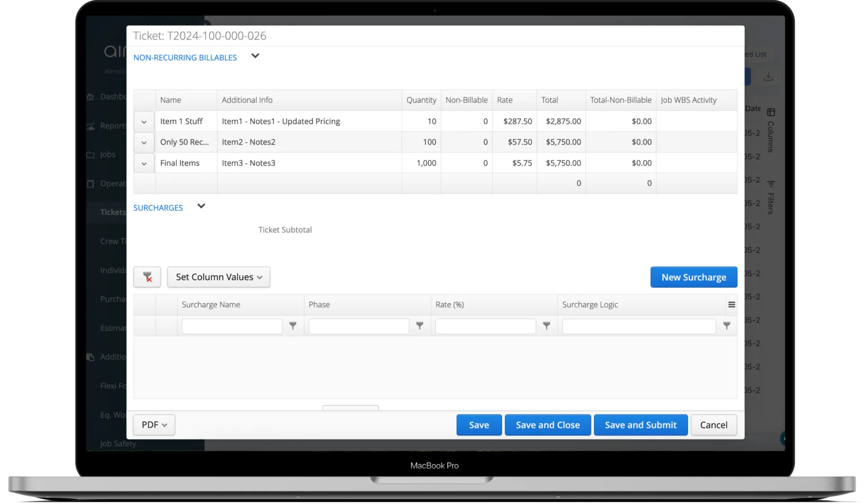The image size is (864, 504).
Task: Sort surcharges by Surcharge Name header
Action: coord(241,305)
